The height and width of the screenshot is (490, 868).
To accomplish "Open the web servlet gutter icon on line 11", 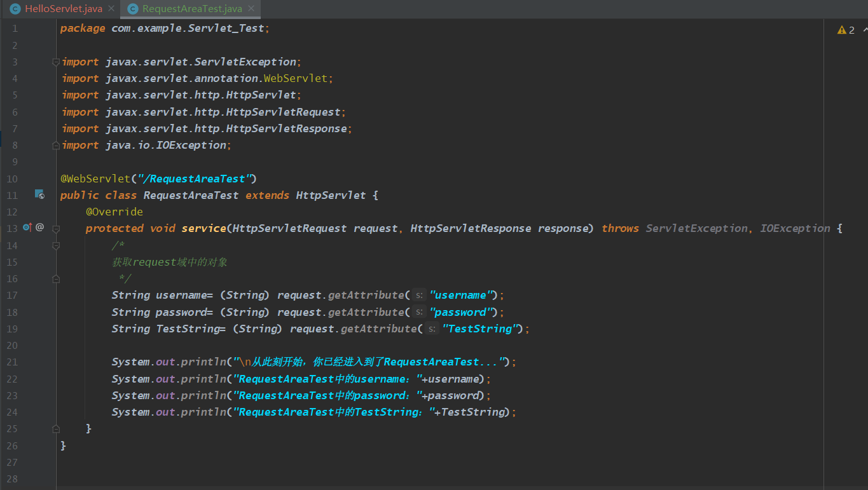I will pos(39,194).
